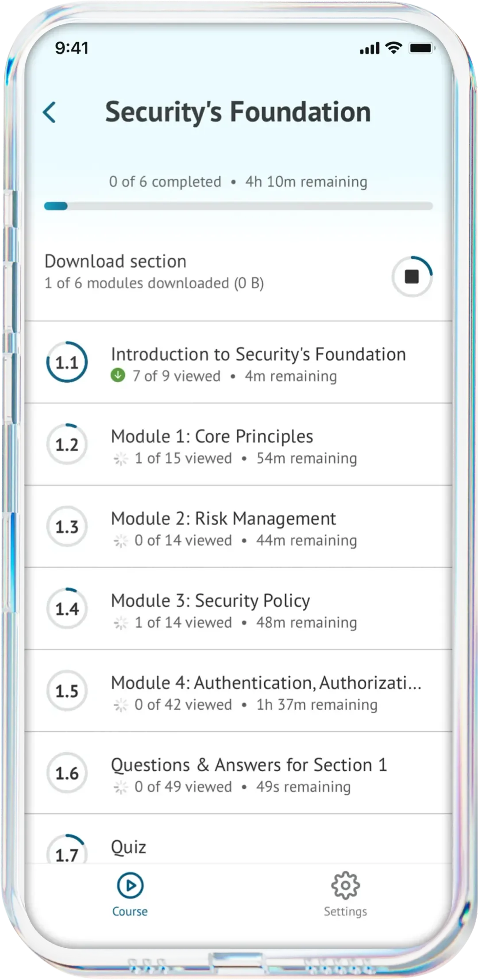
Task: Tap the 1.2 progress circle badge
Action: pyautogui.click(x=67, y=444)
